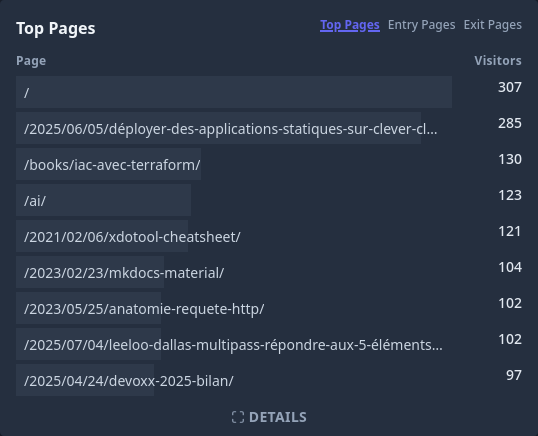This screenshot has width=538, height=436.
Task: Switch to the Exit Pages tab
Action: pos(493,25)
